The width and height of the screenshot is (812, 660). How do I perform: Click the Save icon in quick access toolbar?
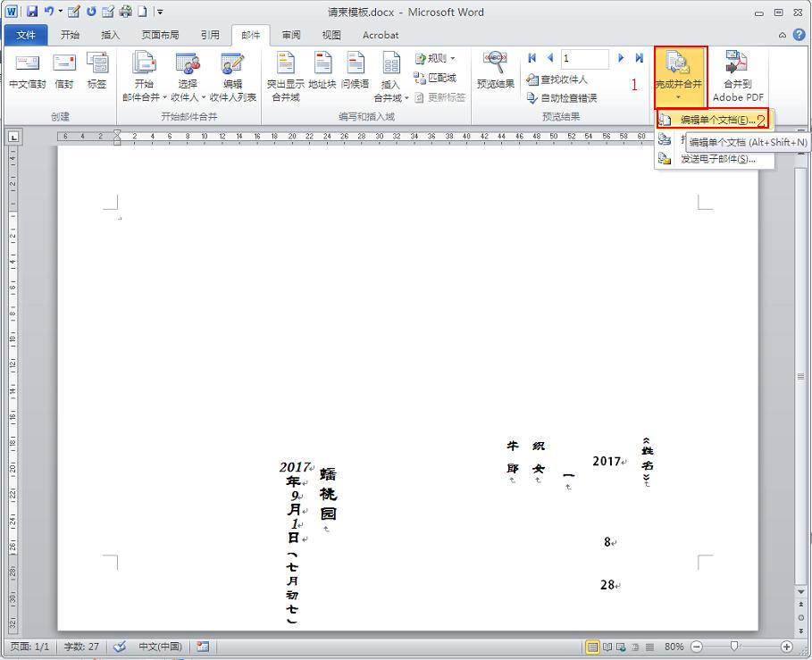pyautogui.click(x=32, y=12)
